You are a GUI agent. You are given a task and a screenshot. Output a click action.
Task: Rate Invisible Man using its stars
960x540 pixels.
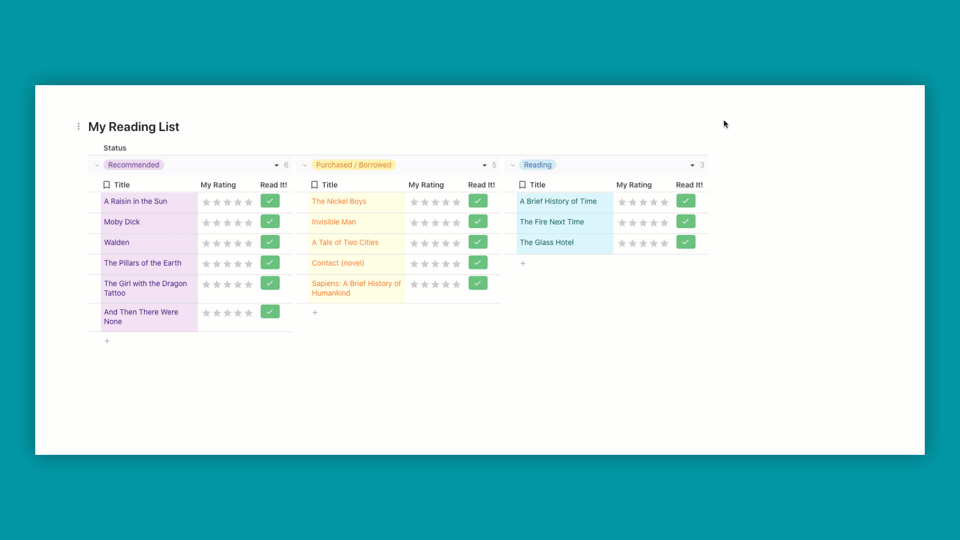435,223
